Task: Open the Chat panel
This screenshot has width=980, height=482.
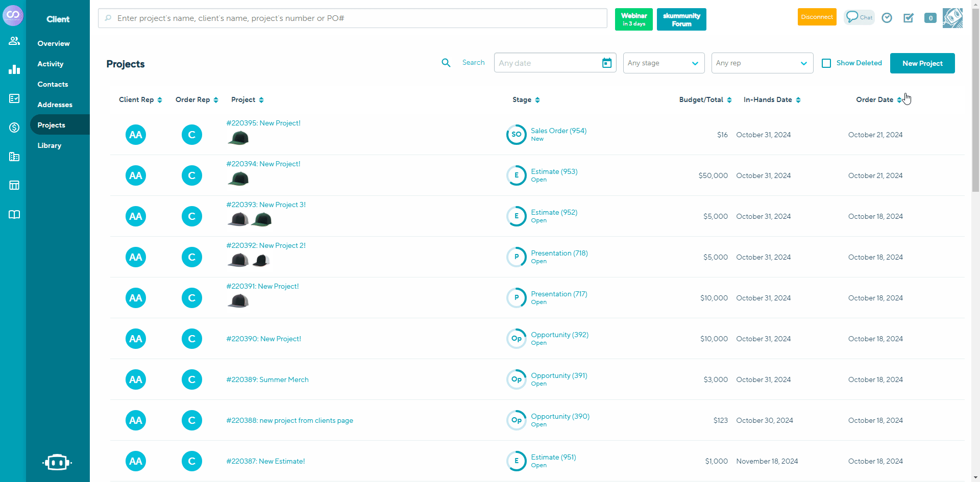Action: click(x=859, y=17)
